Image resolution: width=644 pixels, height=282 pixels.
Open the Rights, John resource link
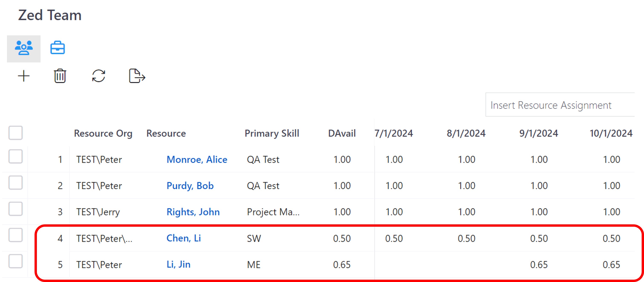click(x=193, y=212)
